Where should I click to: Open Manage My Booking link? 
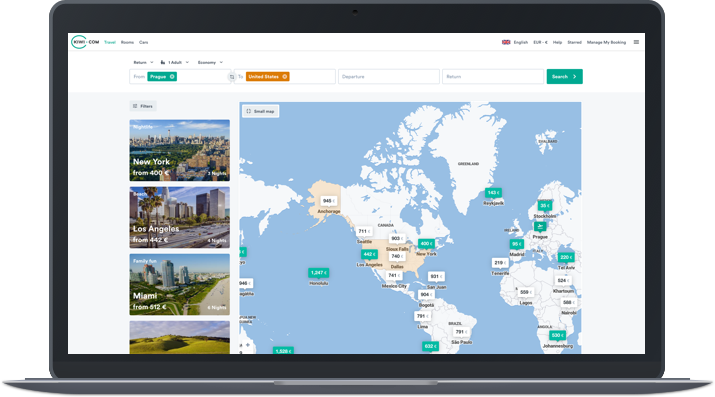click(x=606, y=42)
